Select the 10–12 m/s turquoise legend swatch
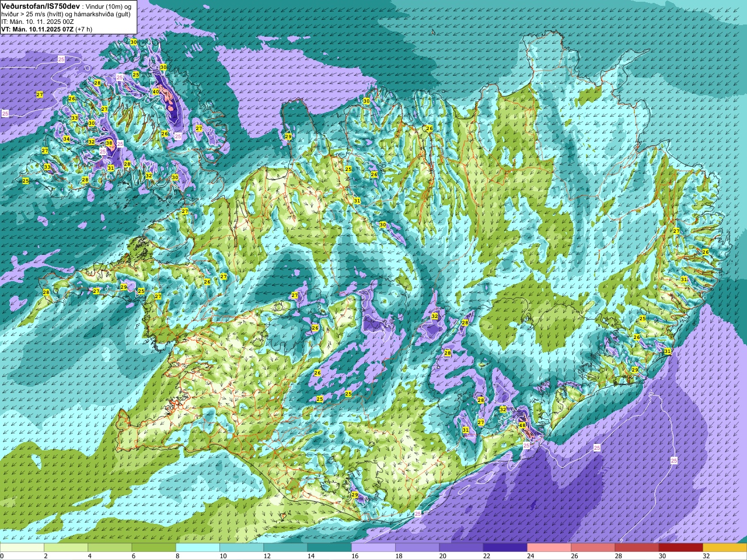Screen dimensions: 747x560 click(242, 548)
